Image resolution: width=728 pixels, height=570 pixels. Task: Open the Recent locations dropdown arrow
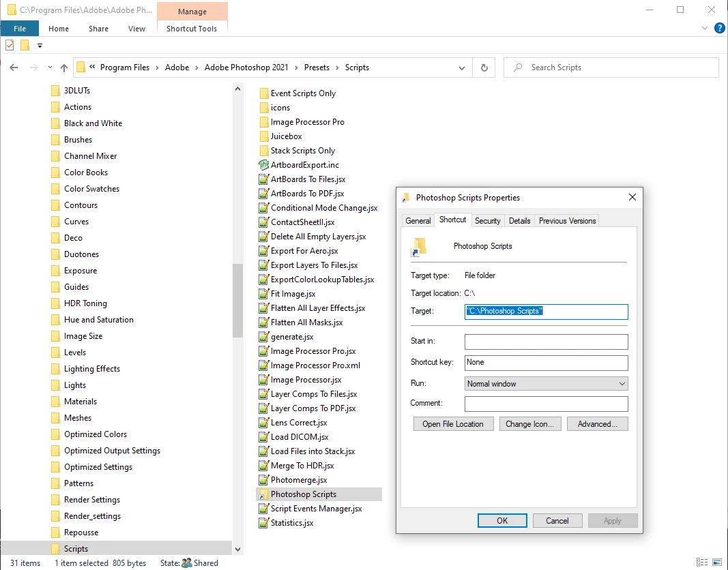click(x=50, y=67)
